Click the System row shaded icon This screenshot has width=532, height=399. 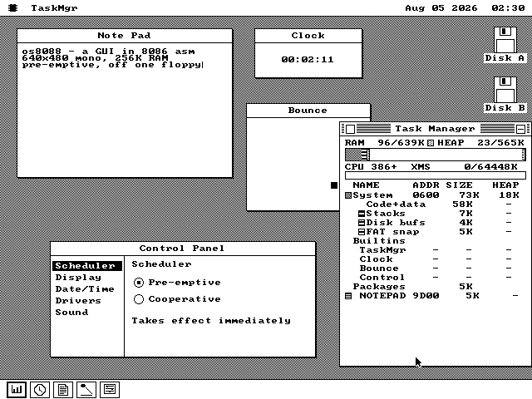point(348,195)
